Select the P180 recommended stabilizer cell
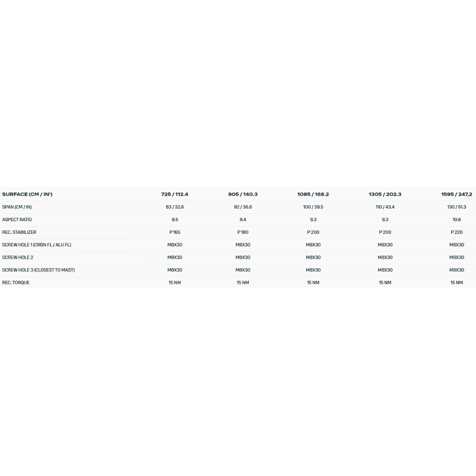The image size is (476, 476). click(x=243, y=232)
